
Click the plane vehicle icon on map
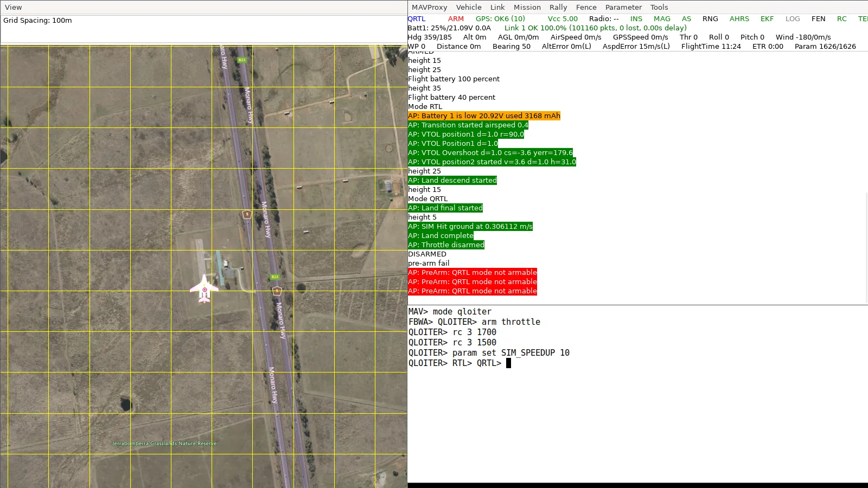coord(205,289)
